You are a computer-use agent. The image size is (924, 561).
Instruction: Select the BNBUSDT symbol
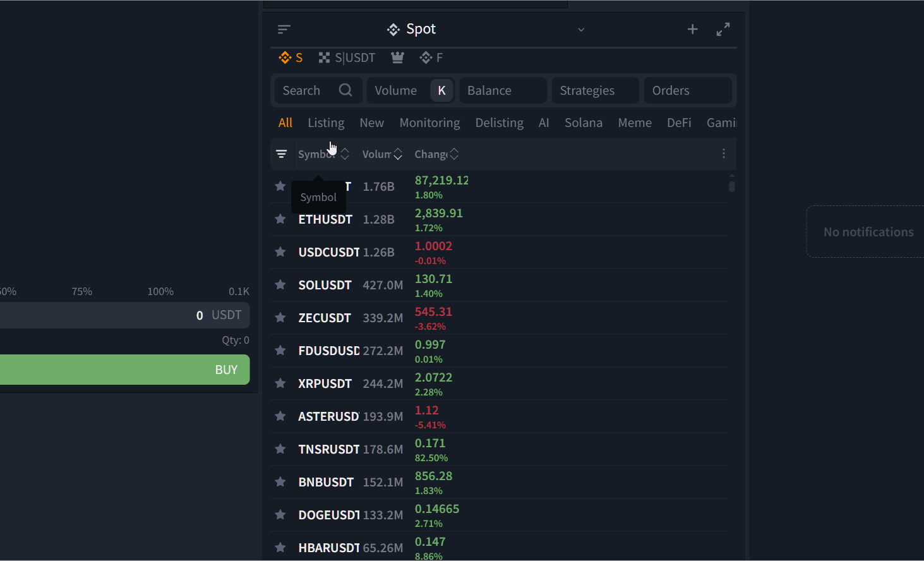tap(326, 482)
